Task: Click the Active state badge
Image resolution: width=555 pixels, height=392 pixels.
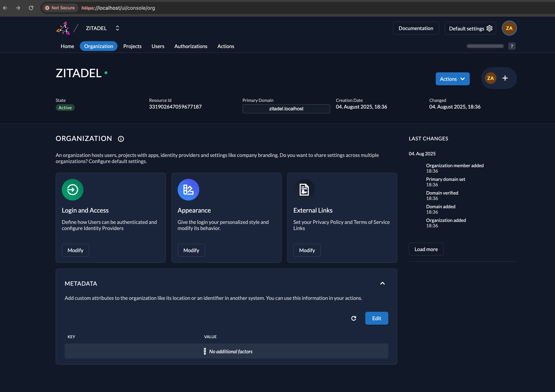Action: pyautogui.click(x=65, y=108)
